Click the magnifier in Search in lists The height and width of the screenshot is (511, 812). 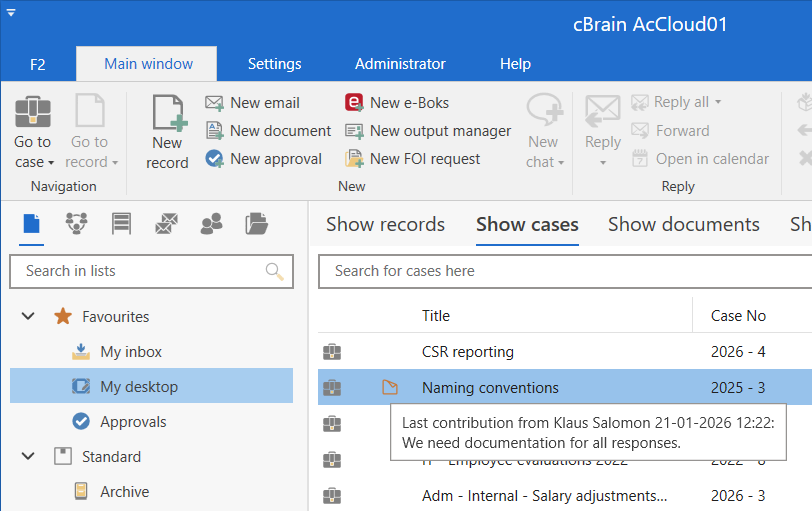click(x=274, y=271)
